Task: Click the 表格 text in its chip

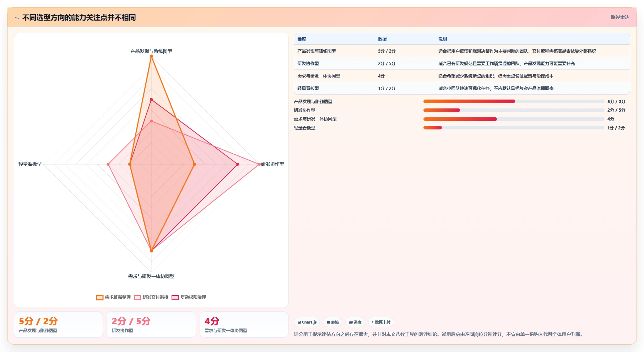Action: pos(335,322)
